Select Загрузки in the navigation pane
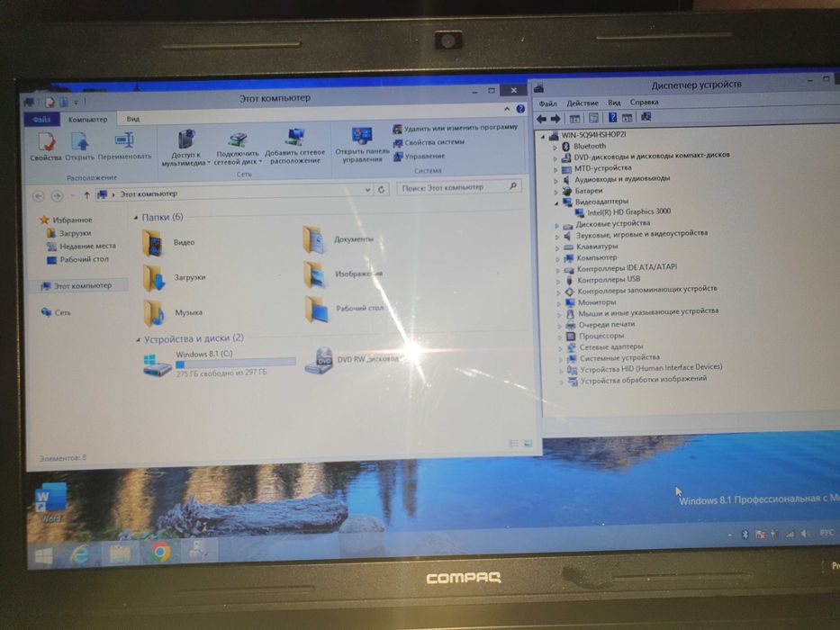The image size is (840, 630). 68,233
